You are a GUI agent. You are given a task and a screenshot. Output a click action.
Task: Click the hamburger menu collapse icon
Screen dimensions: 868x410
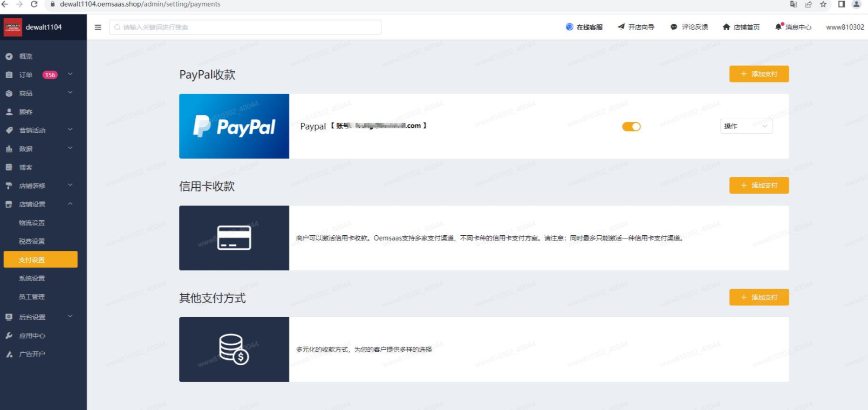pos(98,27)
